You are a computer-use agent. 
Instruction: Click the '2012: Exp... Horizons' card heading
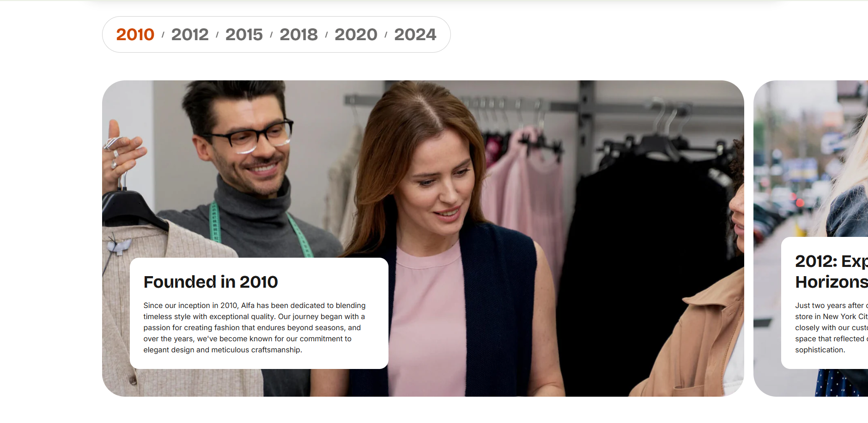click(x=831, y=272)
